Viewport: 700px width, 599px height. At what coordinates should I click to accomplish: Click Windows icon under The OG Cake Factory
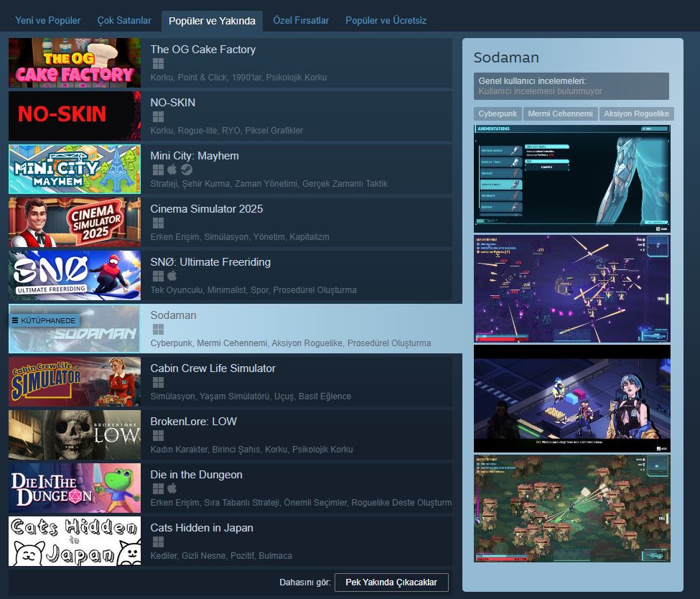pyautogui.click(x=158, y=64)
